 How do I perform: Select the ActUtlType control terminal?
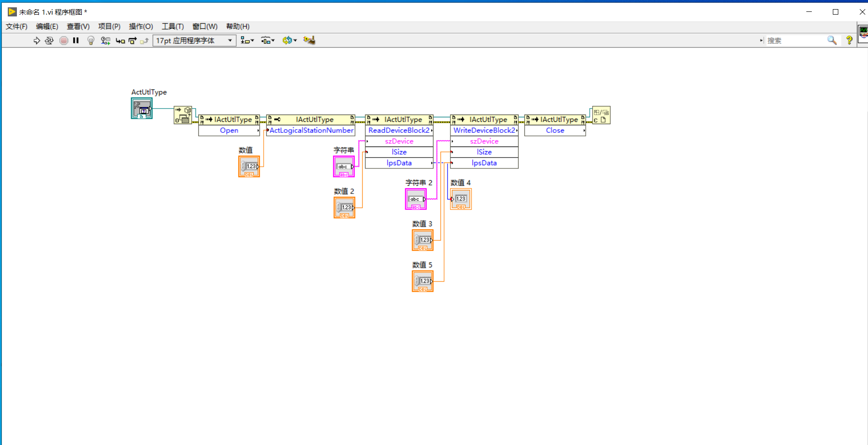[x=142, y=109]
